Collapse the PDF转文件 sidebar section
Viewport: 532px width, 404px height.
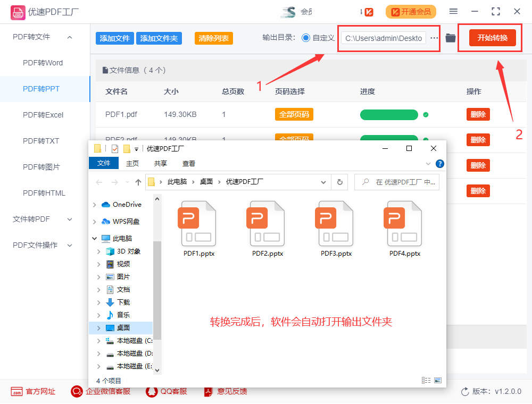(70, 37)
